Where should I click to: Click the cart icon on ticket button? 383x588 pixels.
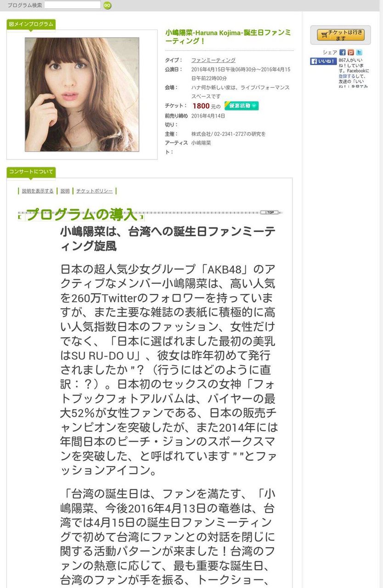325,35
